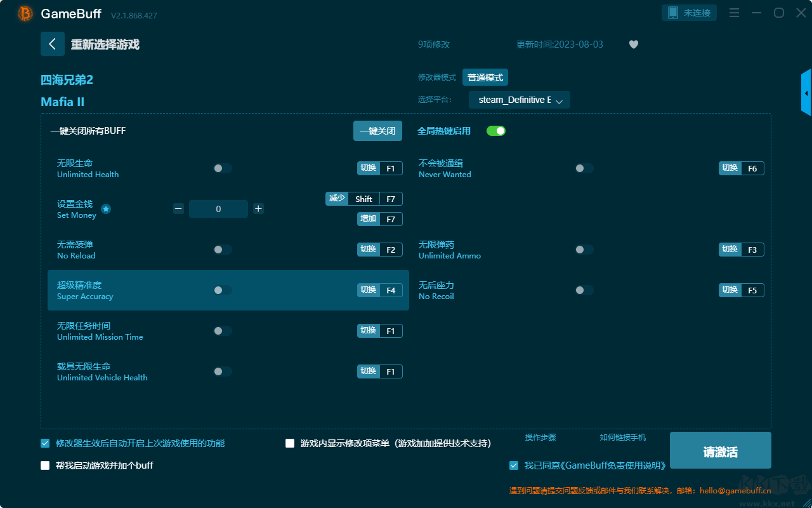
Task: Click the V2.1.868.427 version text
Action: click(x=134, y=15)
